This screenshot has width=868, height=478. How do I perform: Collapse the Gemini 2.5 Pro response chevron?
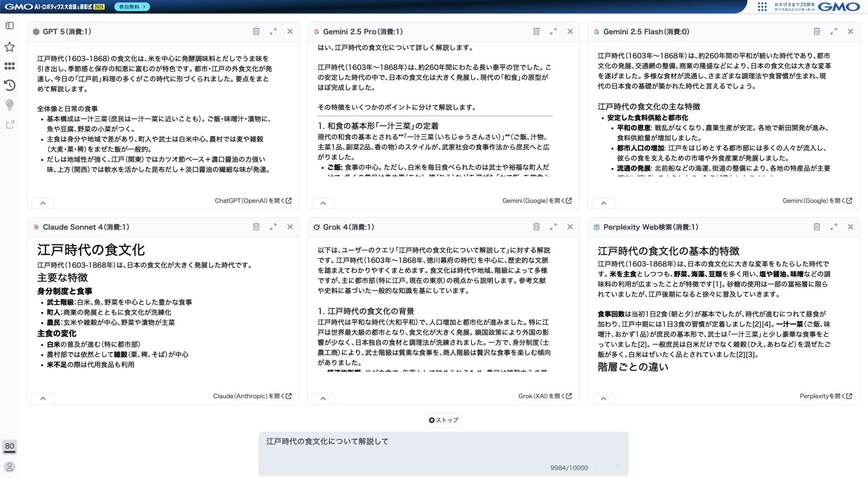tap(323, 203)
